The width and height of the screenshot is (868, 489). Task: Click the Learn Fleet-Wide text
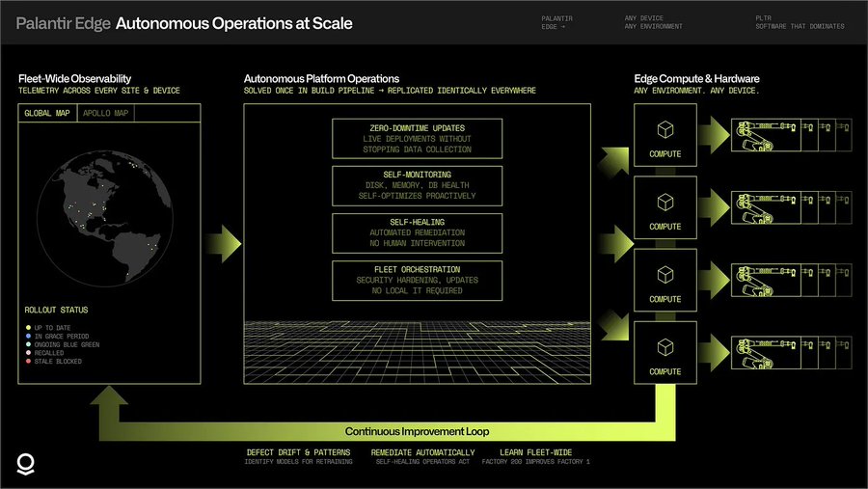536,452
